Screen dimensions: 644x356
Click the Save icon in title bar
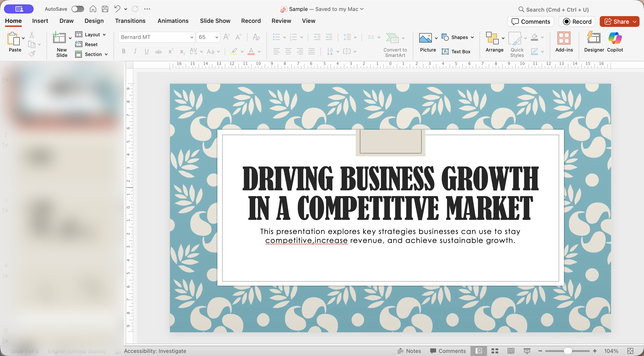[x=105, y=9]
